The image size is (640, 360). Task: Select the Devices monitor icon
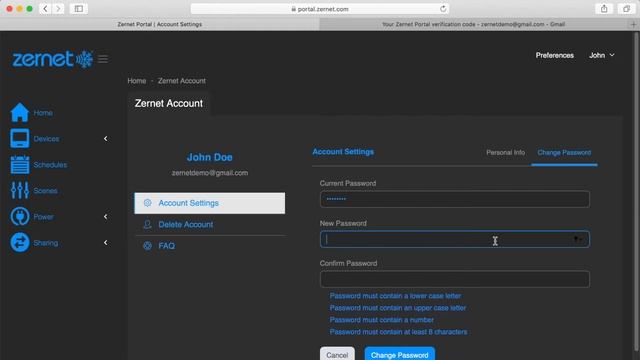[x=20, y=138]
